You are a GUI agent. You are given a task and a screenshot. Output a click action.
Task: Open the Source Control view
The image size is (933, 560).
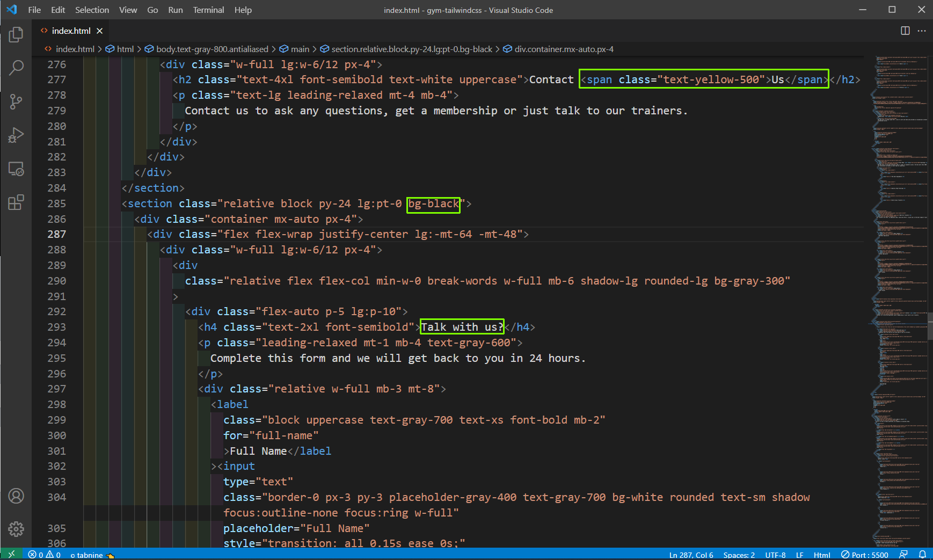pyautogui.click(x=16, y=101)
